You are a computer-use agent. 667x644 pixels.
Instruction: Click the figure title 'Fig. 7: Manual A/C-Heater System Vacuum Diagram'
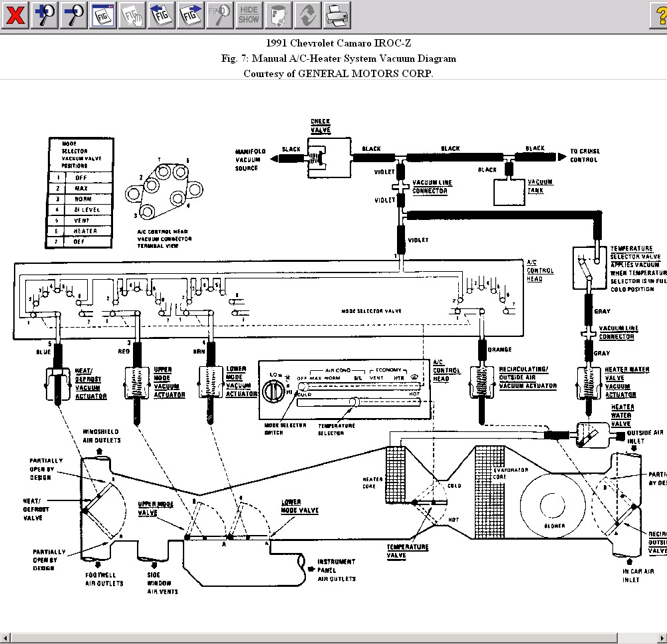pos(338,58)
